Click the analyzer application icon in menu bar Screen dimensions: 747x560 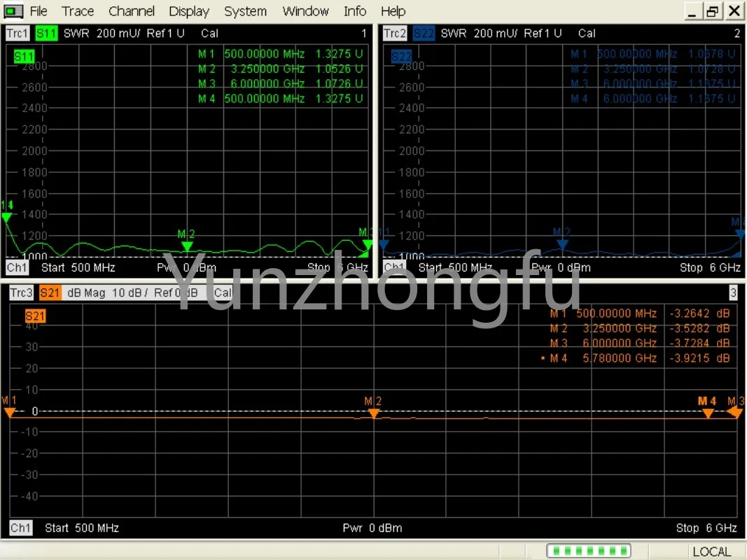13,11
